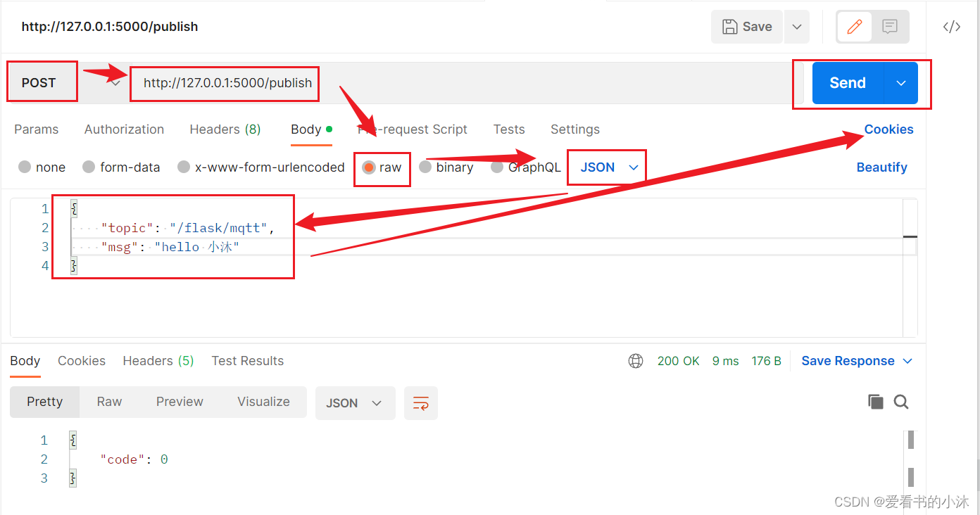Open the response Cookies tab
The width and height of the screenshot is (980, 515).
82,361
